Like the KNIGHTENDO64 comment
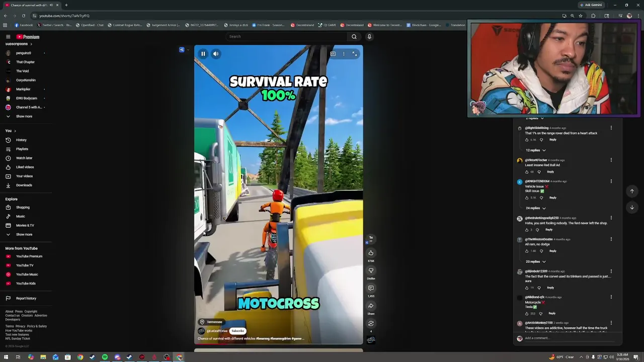The height and width of the screenshot is (362, 644). (527, 198)
